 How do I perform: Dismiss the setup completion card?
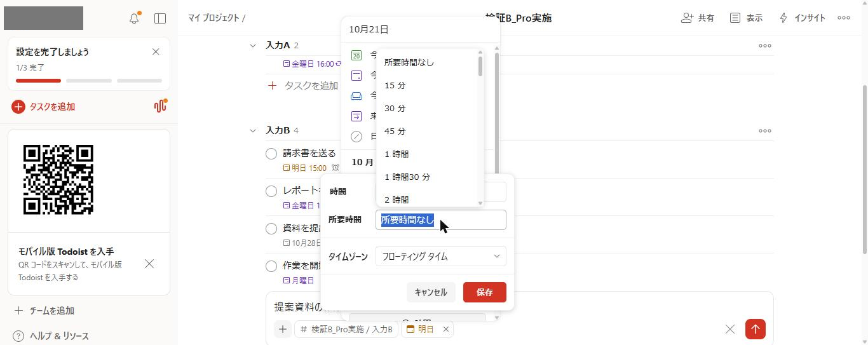tap(156, 52)
